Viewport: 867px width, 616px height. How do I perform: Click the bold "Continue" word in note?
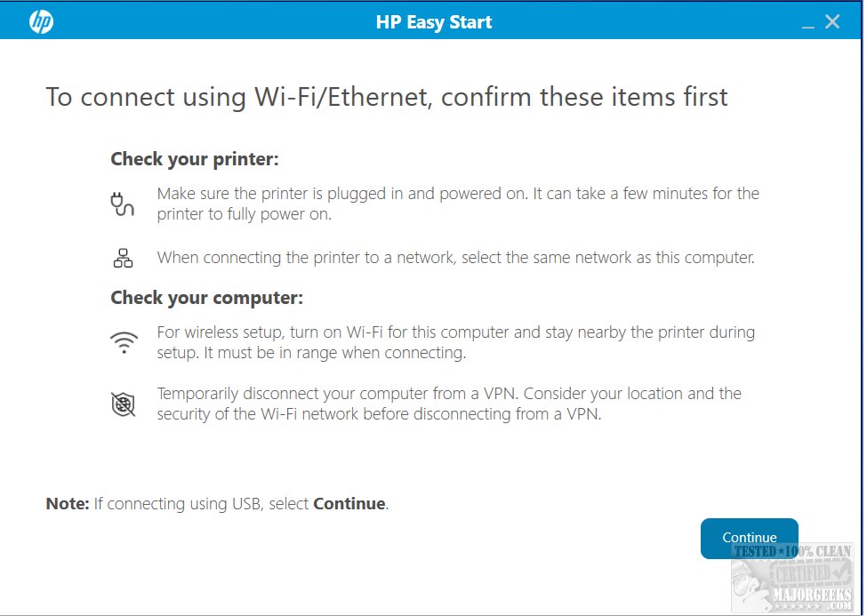349,504
